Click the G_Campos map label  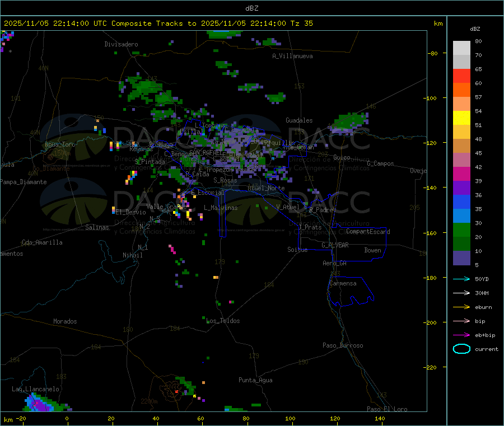point(380,163)
